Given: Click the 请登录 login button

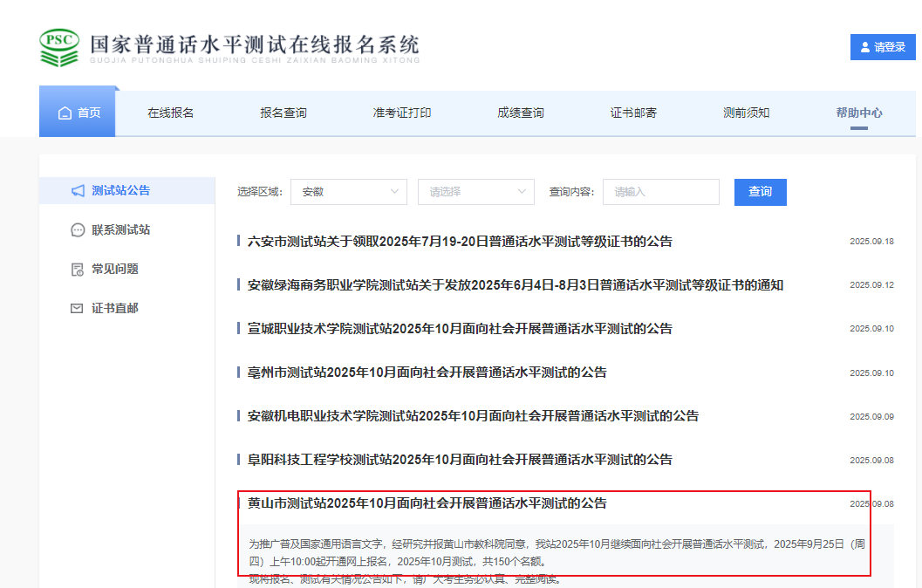Looking at the screenshot, I should (883, 47).
